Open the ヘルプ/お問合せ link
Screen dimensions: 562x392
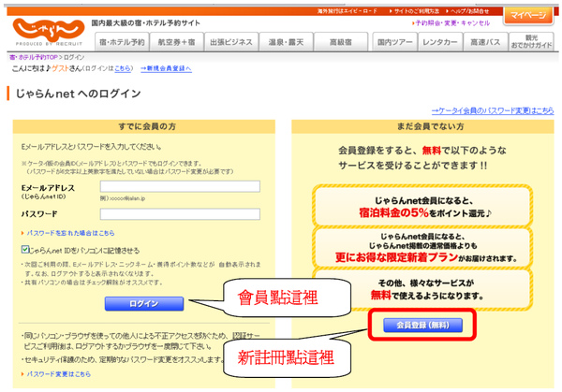click(469, 11)
